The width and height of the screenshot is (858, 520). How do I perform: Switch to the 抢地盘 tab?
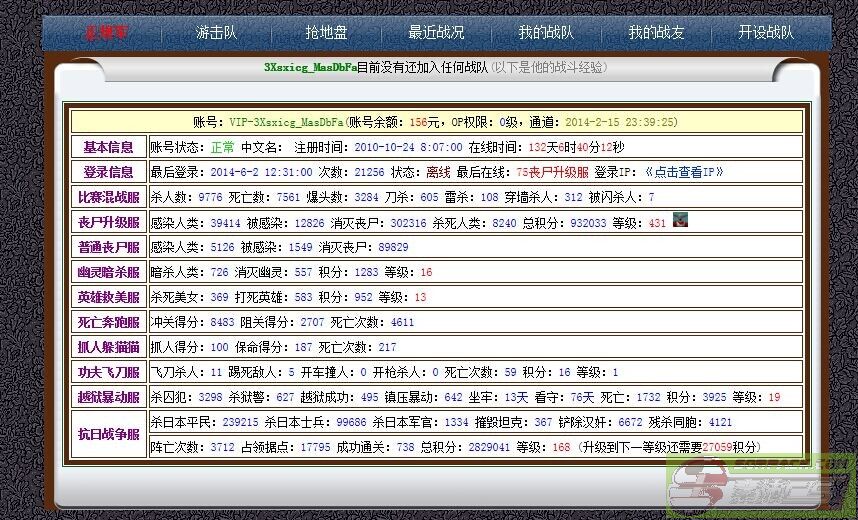[x=326, y=33]
